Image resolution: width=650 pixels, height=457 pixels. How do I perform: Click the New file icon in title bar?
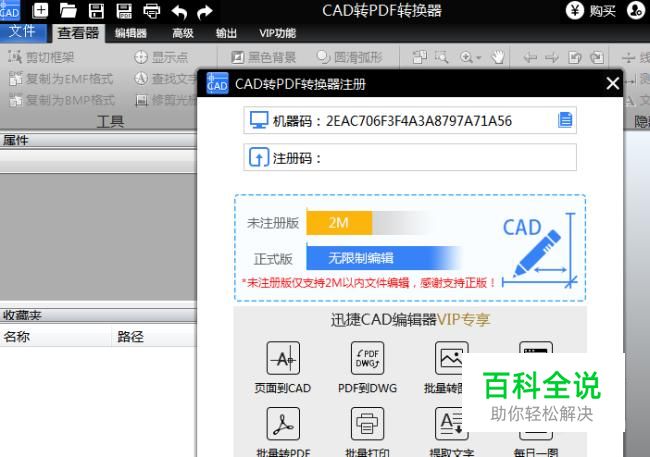pos(40,10)
